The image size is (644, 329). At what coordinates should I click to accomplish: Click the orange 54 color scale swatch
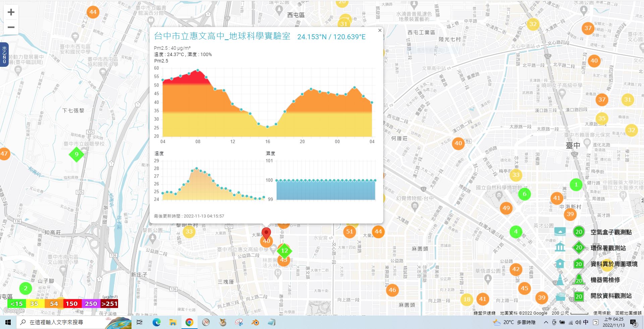pyautogui.click(x=54, y=303)
